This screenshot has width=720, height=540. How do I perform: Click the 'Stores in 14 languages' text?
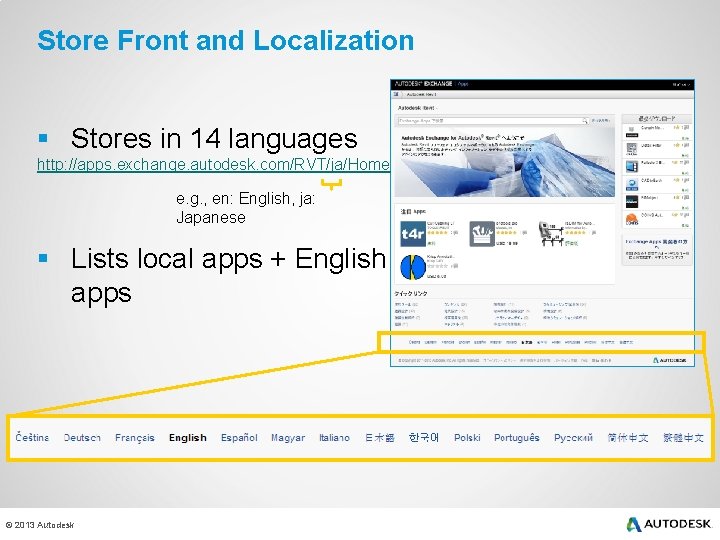tap(214, 138)
